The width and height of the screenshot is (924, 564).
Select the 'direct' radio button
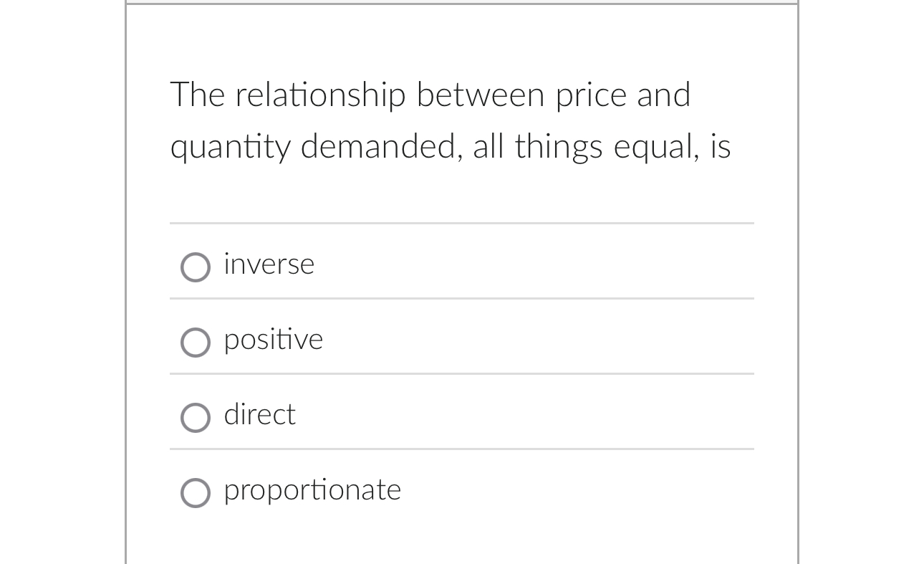click(196, 418)
